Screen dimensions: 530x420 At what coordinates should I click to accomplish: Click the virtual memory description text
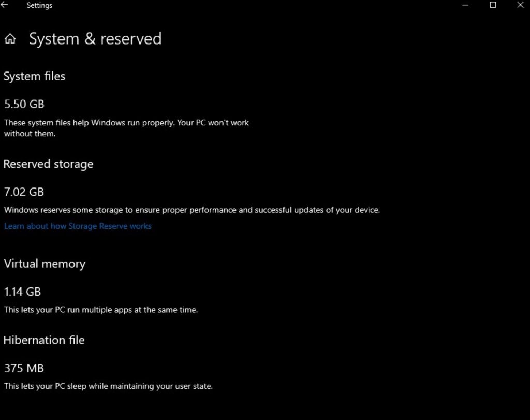point(101,310)
